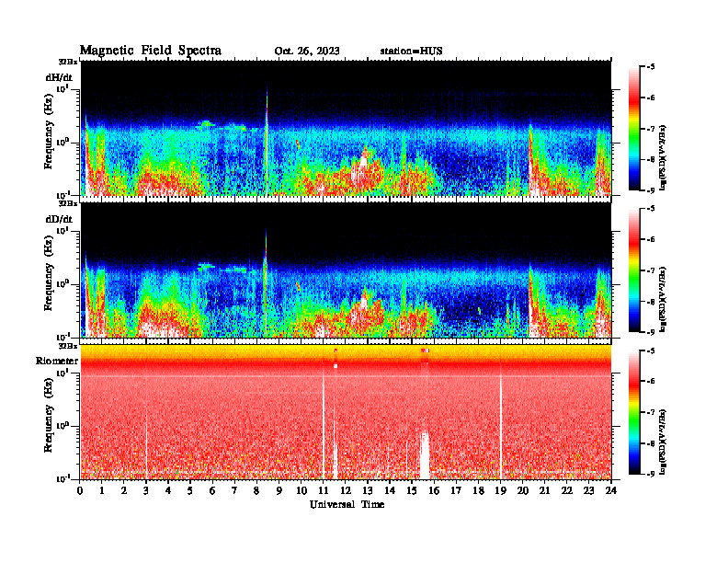728x563 pixels.
Task: Click hour 11 on Universal Time axis
Action: point(324,491)
